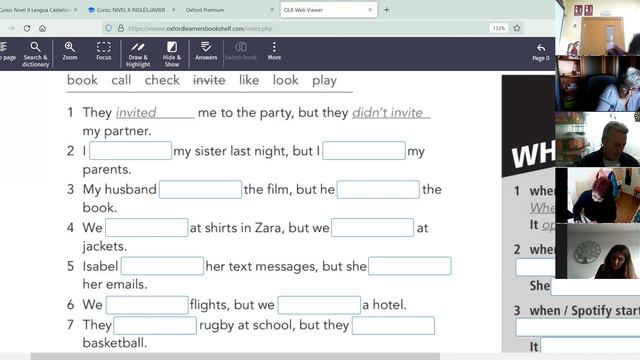Click the answer box above 'She' on right page
The image size is (640, 360).
pos(535,268)
